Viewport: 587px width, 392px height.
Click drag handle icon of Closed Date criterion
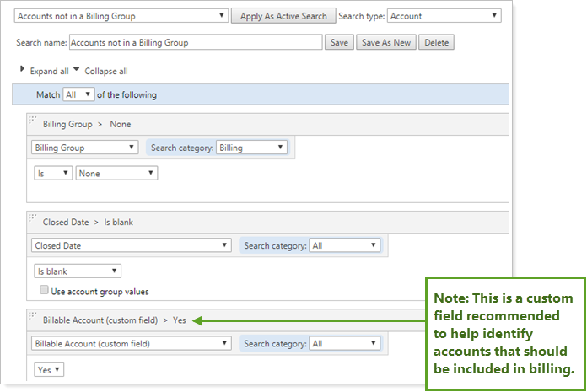click(34, 221)
